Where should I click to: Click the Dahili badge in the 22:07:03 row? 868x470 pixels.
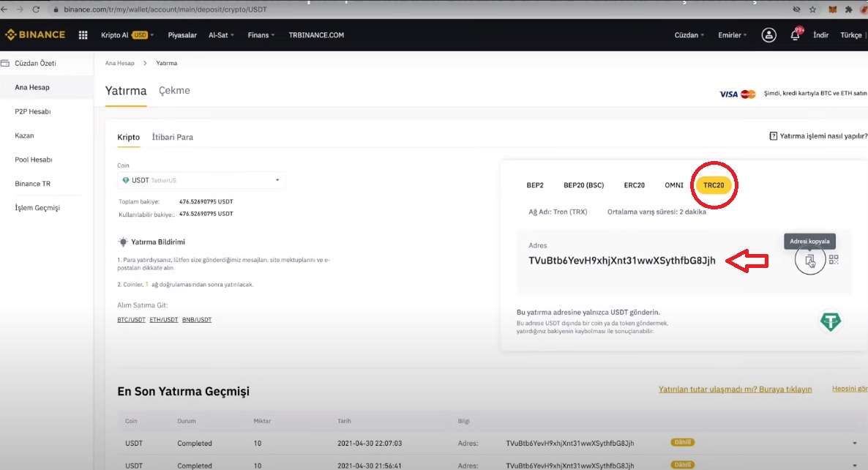pyautogui.click(x=683, y=442)
